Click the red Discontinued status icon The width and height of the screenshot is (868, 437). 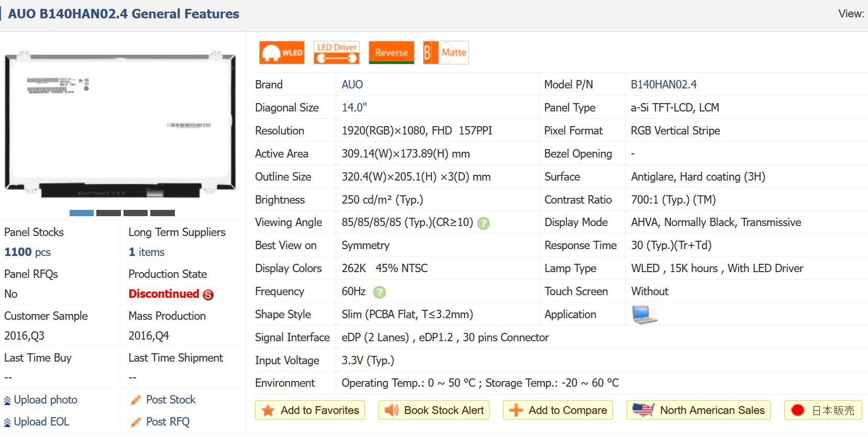tap(208, 295)
